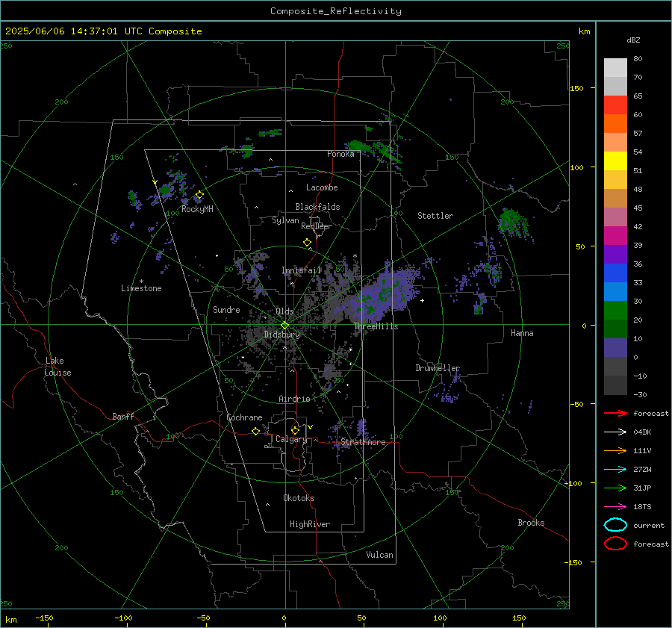Click the magenta 18TS arrow in legend

615,507
